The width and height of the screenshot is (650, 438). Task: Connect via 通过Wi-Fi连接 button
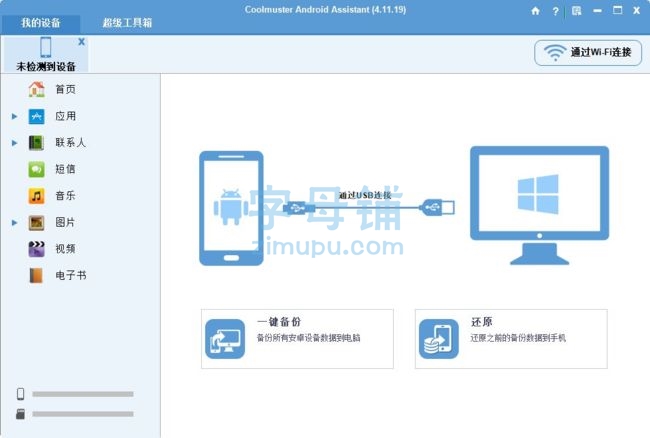588,53
